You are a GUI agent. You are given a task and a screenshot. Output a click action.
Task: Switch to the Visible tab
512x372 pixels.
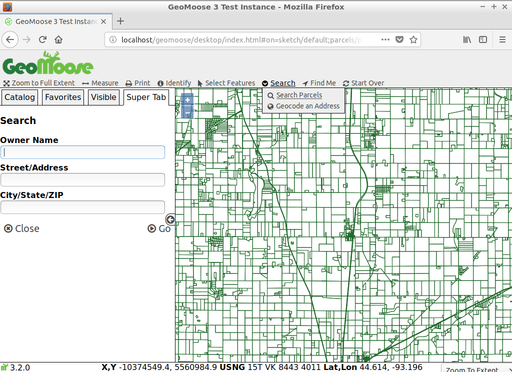point(104,97)
